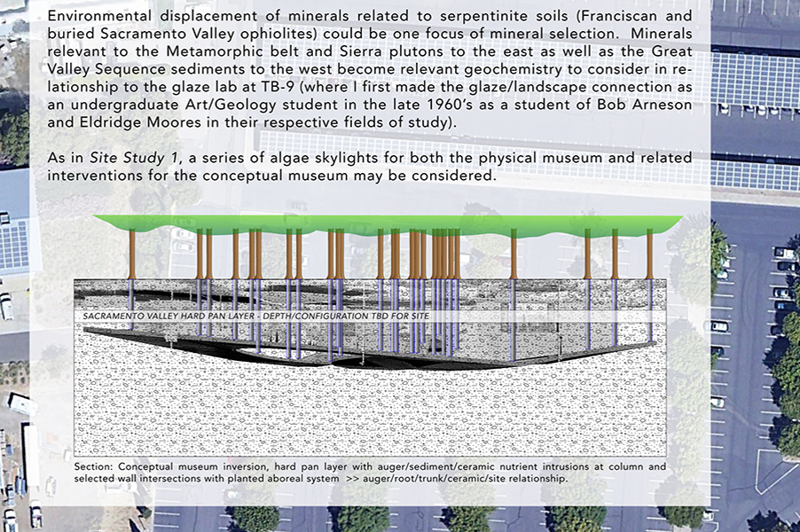
Task: Click the name 'Eldridge Moores'
Action: pos(141,122)
